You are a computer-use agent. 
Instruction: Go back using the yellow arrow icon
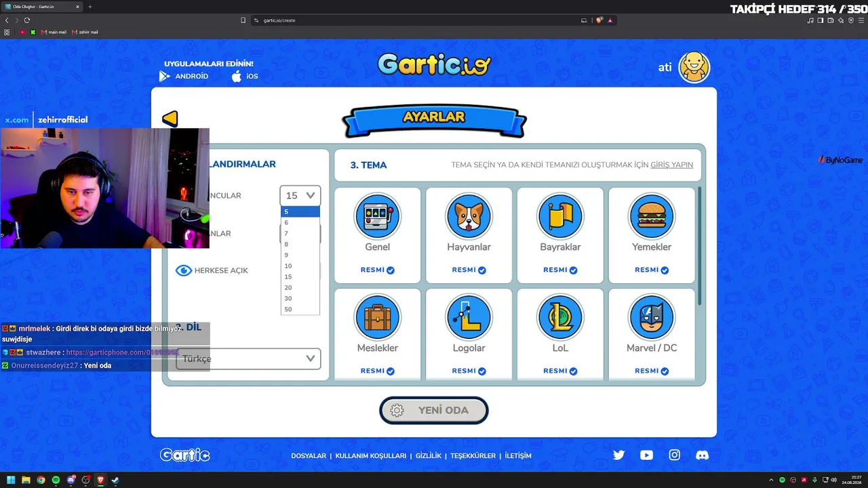[x=170, y=119]
